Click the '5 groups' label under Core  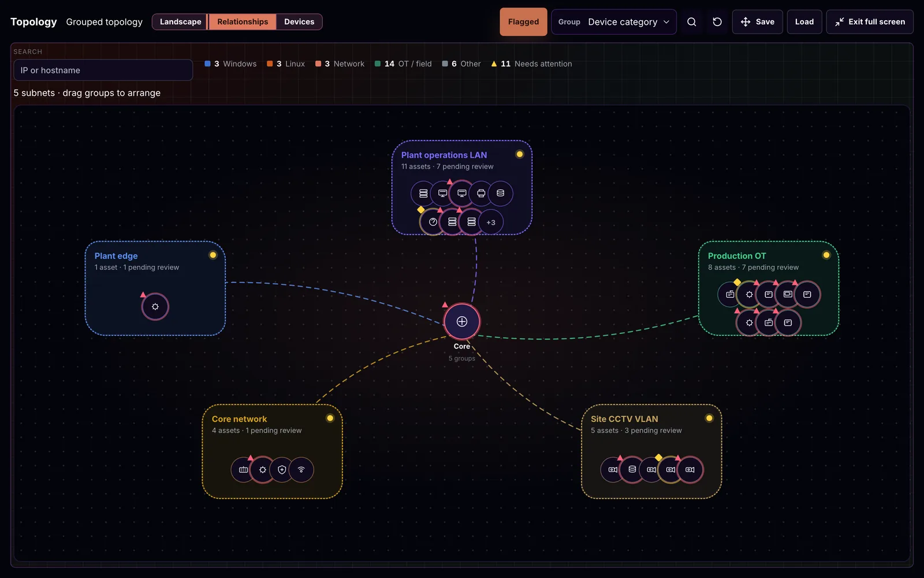[462, 358]
